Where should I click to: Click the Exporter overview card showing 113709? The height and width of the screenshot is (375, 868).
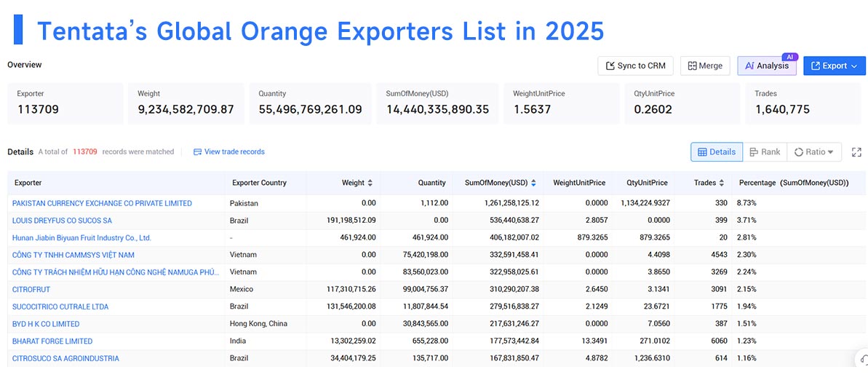(x=65, y=103)
